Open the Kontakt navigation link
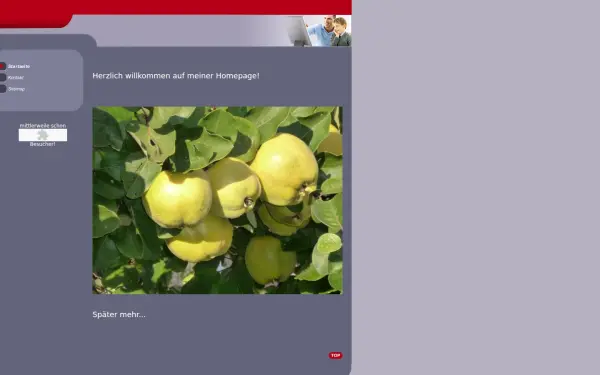The height and width of the screenshot is (375, 600). [16, 78]
